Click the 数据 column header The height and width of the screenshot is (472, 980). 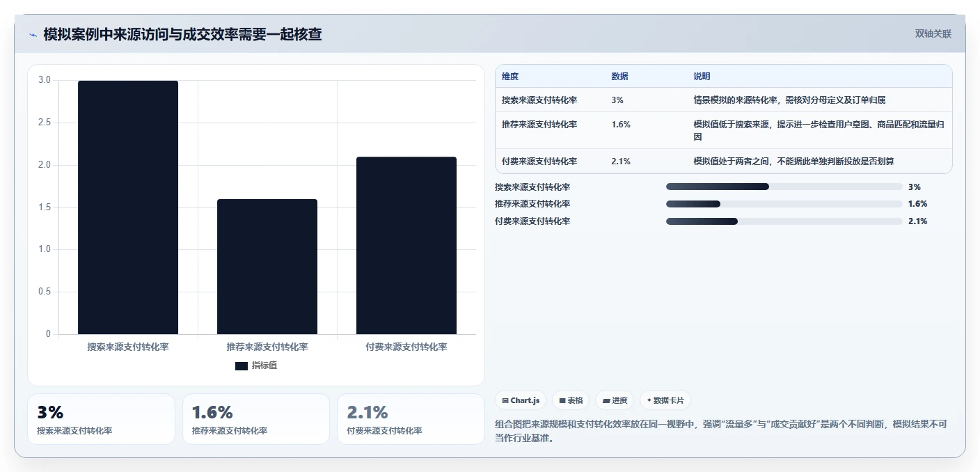pos(619,77)
